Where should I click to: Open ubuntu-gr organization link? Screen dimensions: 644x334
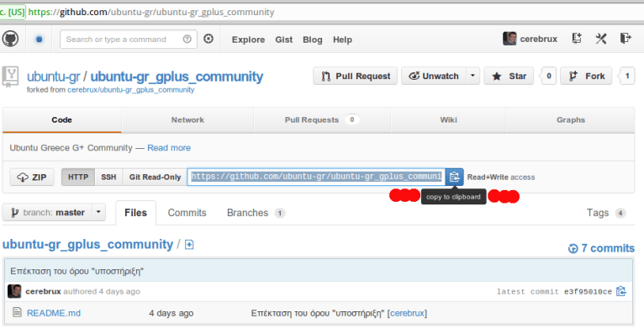point(54,77)
